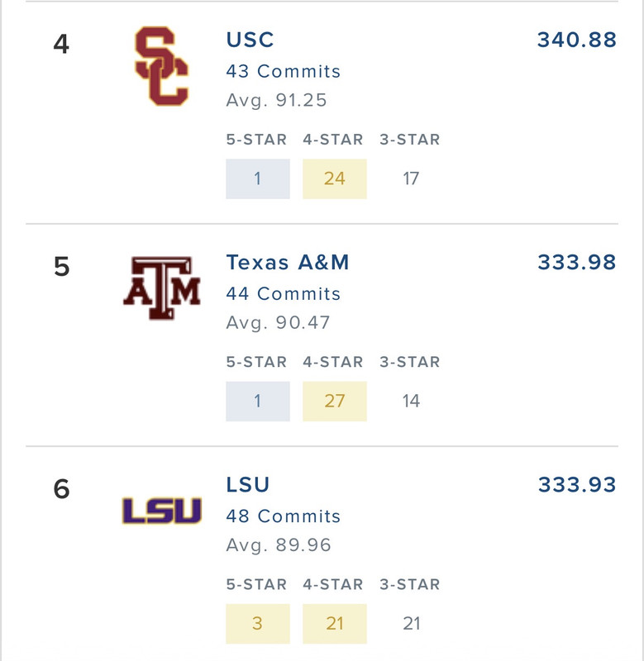
Task: Click USC's 3-star count of 17
Action: [411, 178]
